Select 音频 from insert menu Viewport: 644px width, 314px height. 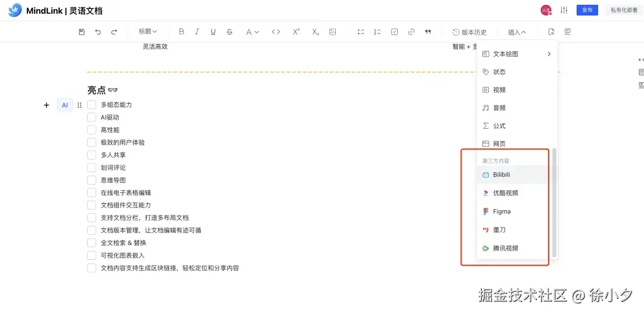pos(516,108)
